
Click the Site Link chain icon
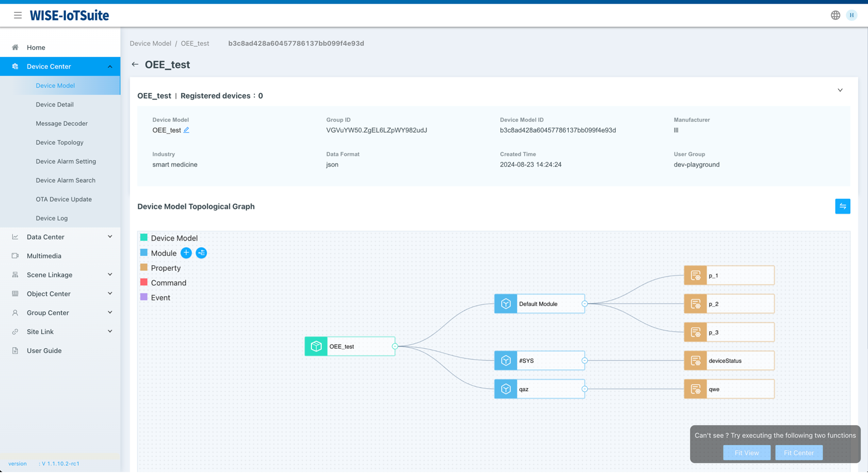point(15,332)
